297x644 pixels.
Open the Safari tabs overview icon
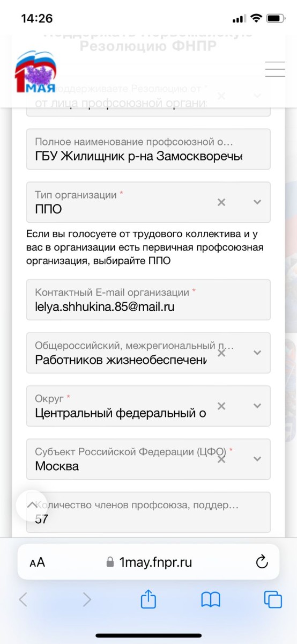pos(273,599)
